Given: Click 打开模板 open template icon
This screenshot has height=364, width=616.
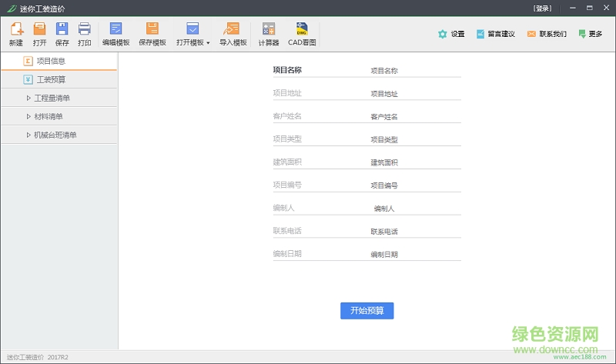Looking at the screenshot, I should point(192,28).
